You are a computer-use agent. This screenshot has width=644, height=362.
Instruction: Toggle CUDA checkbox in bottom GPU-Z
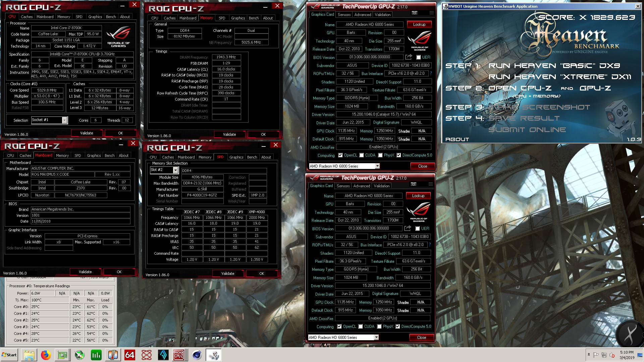pyautogui.click(x=361, y=326)
